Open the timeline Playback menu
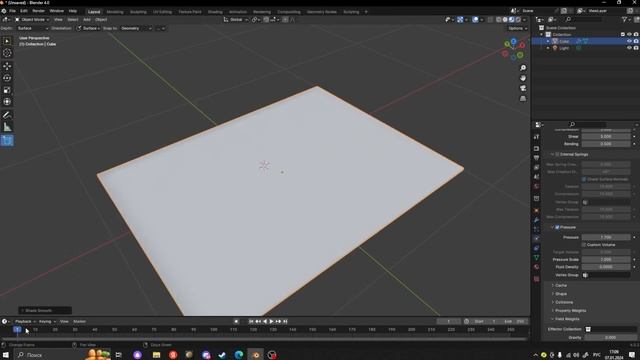Image resolution: width=640 pixels, height=360 pixels. coord(25,322)
